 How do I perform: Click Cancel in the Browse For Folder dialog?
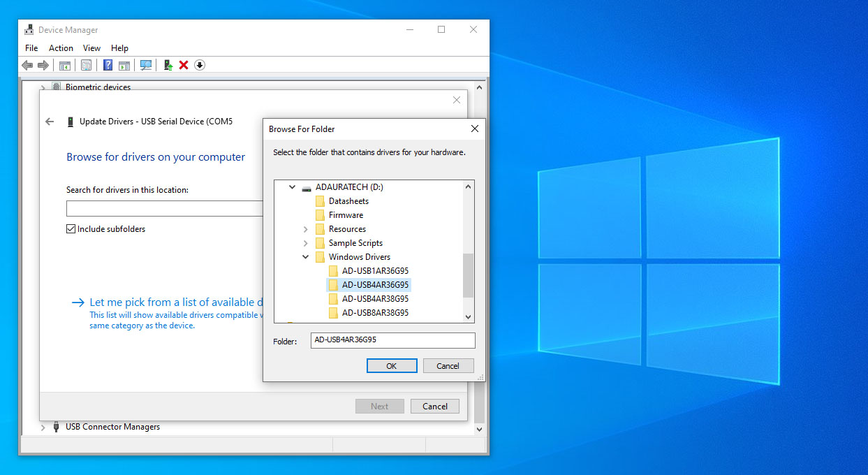coord(448,366)
